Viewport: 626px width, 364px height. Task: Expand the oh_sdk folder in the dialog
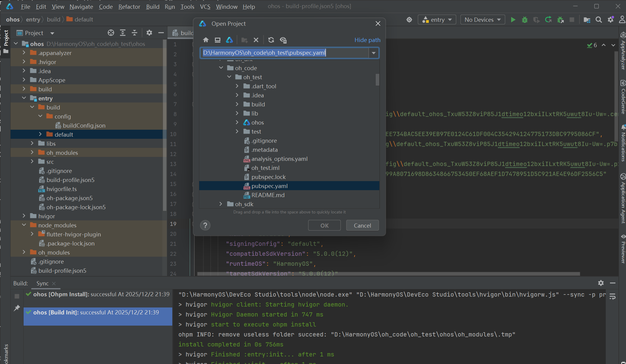point(221,204)
